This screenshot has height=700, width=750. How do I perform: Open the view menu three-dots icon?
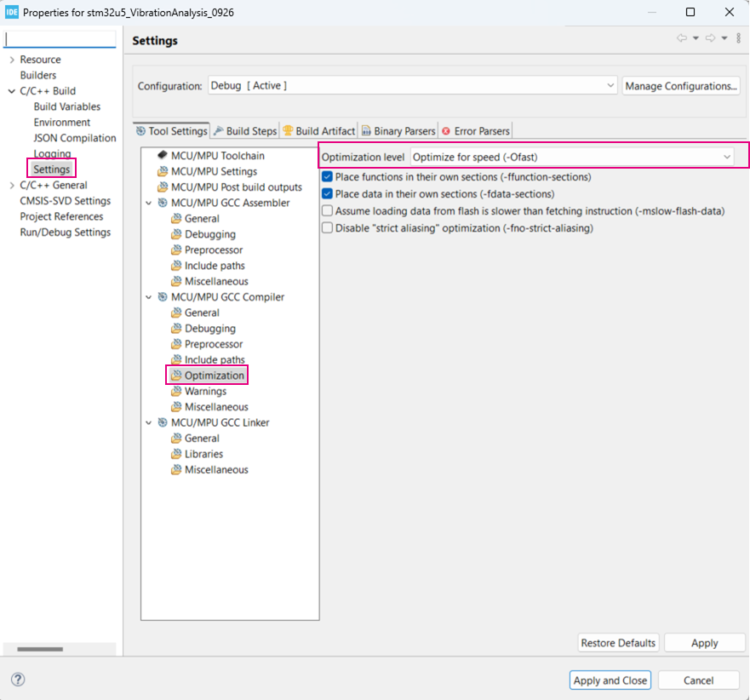click(739, 37)
